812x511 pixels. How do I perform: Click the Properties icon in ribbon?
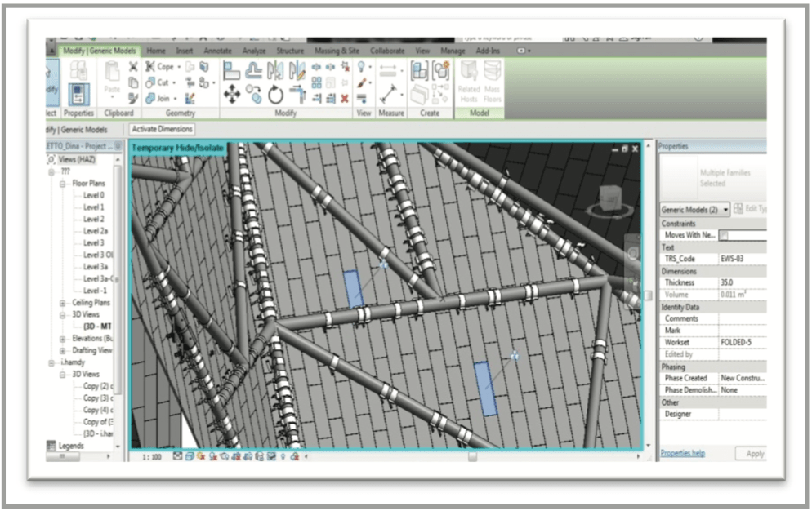[79, 92]
